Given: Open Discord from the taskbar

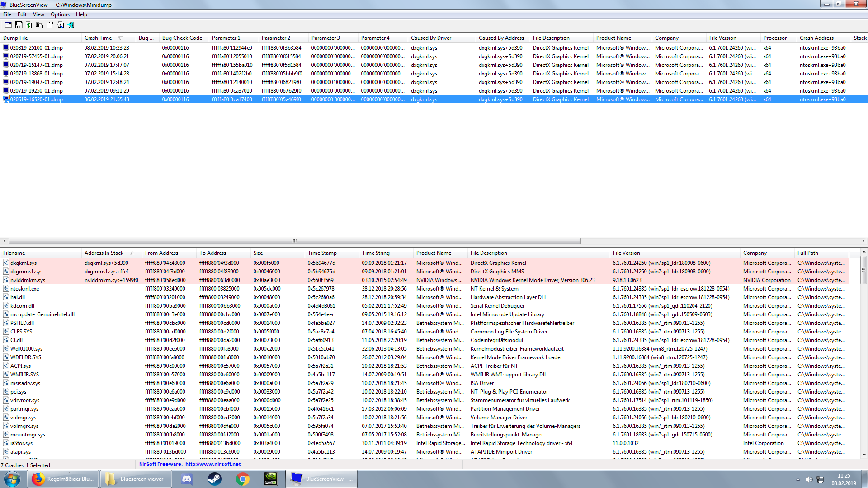Looking at the screenshot, I should pyautogui.click(x=187, y=479).
